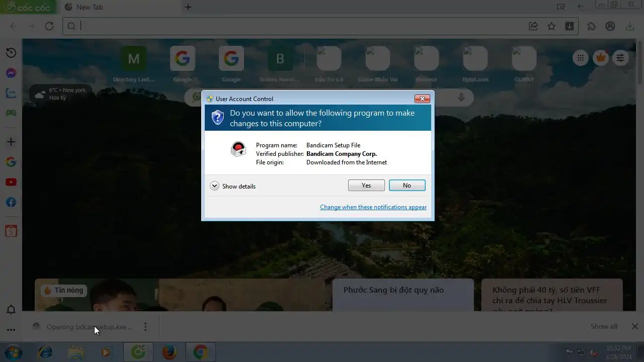Viewport: 644px width, 362px height.
Task: Open Facebook from the sidebar
Action: [11, 202]
